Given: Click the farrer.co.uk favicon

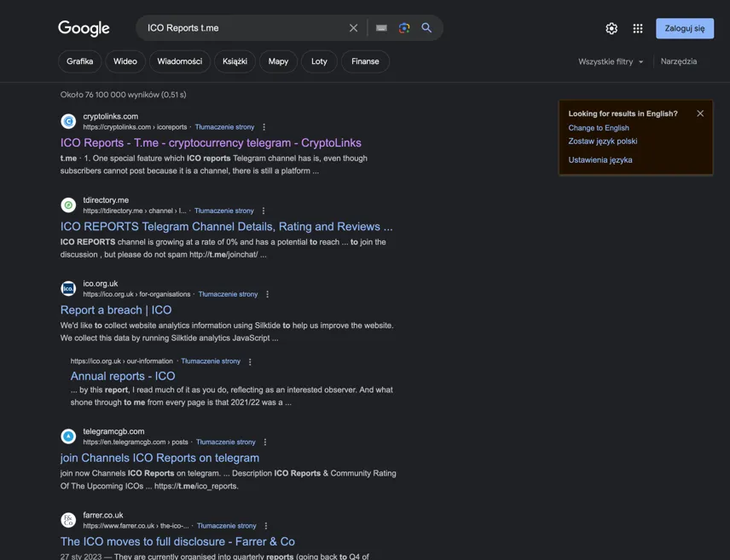Looking at the screenshot, I should 68,520.
